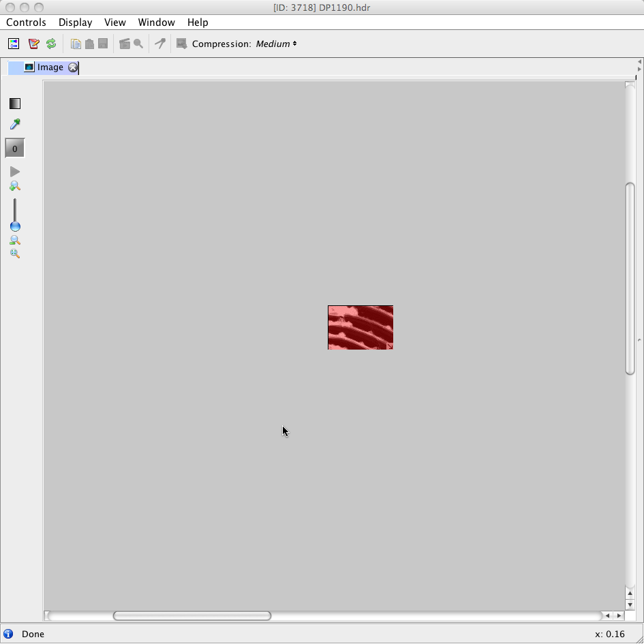
Task: Open the View menu
Action: click(114, 22)
